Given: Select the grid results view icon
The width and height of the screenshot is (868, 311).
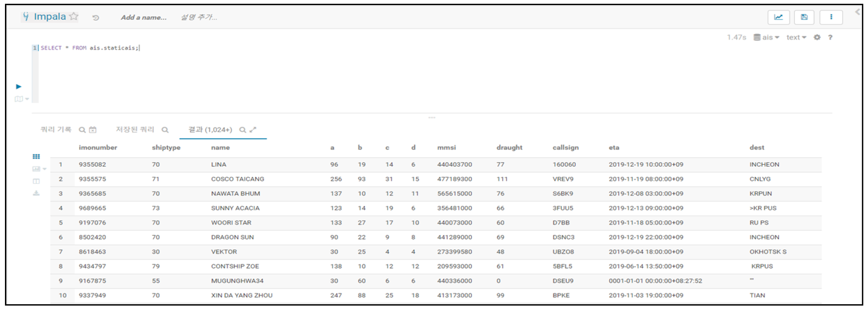Looking at the screenshot, I should pyautogui.click(x=36, y=156).
